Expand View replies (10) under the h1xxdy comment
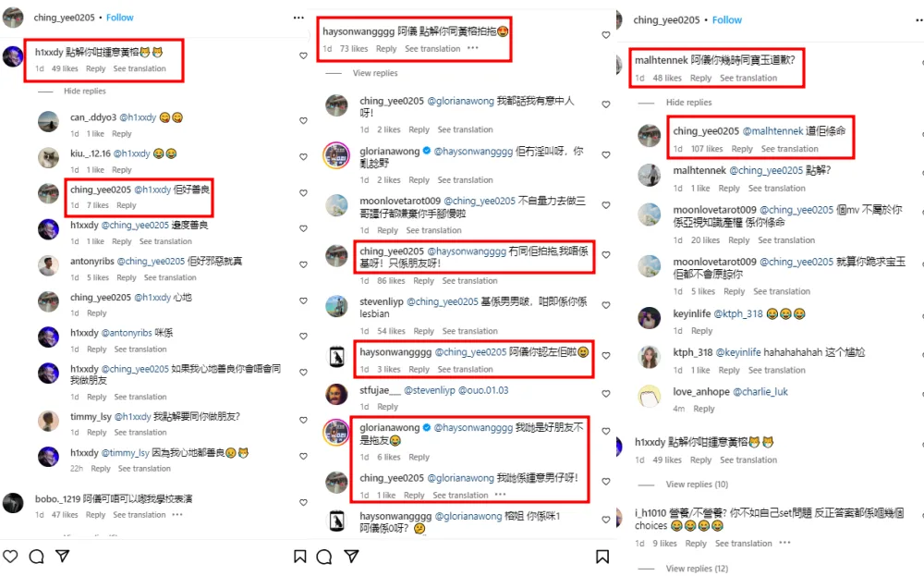Viewport: 924px width, 576px height. (x=697, y=484)
